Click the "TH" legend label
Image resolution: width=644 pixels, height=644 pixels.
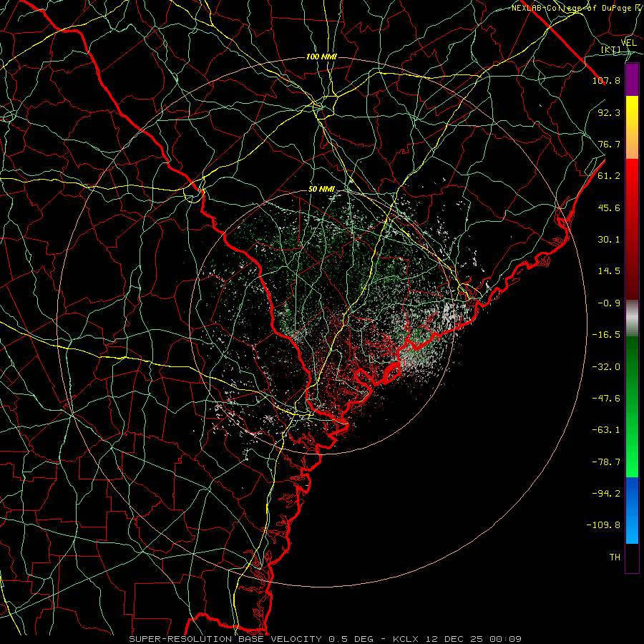(x=615, y=557)
